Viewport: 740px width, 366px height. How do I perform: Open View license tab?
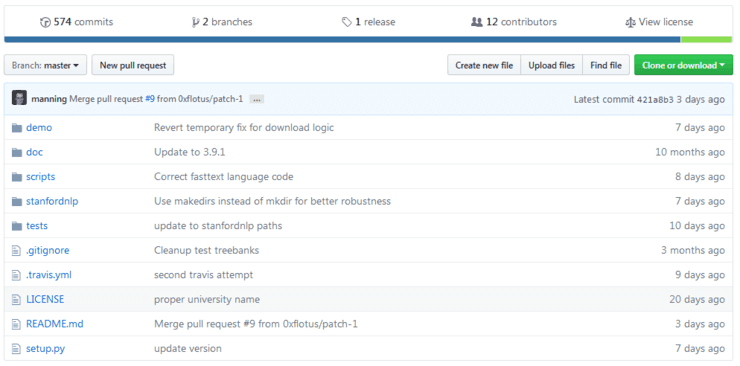[659, 22]
